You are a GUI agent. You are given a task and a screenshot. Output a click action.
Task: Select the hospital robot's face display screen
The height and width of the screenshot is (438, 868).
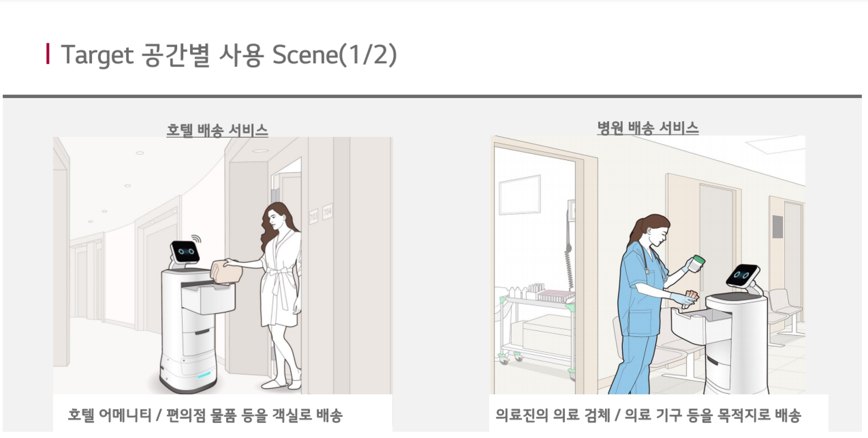point(742,276)
